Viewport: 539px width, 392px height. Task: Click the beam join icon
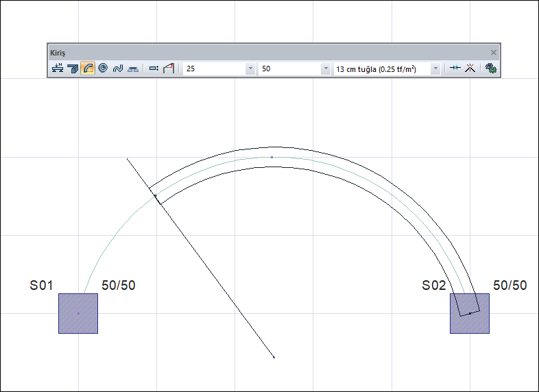coord(455,69)
